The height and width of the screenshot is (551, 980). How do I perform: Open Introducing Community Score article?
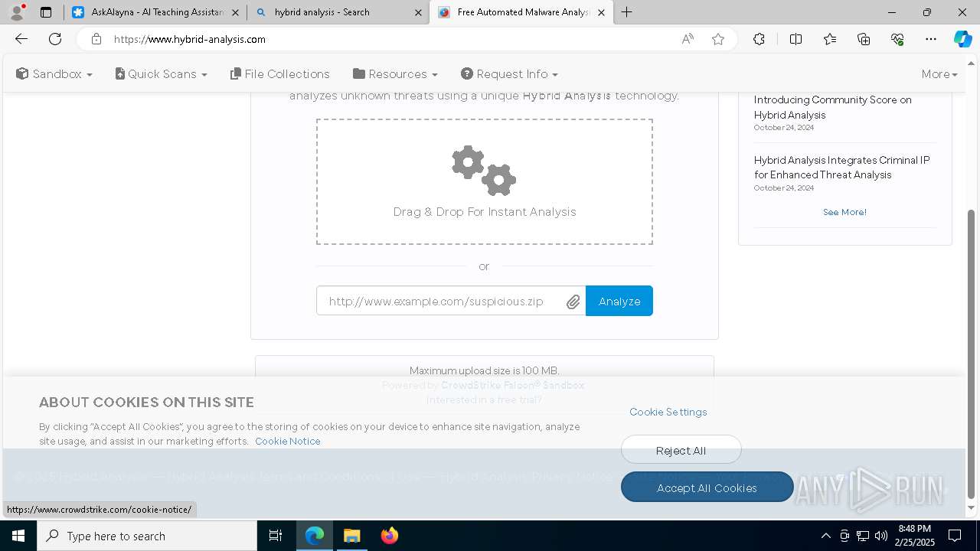pos(833,107)
